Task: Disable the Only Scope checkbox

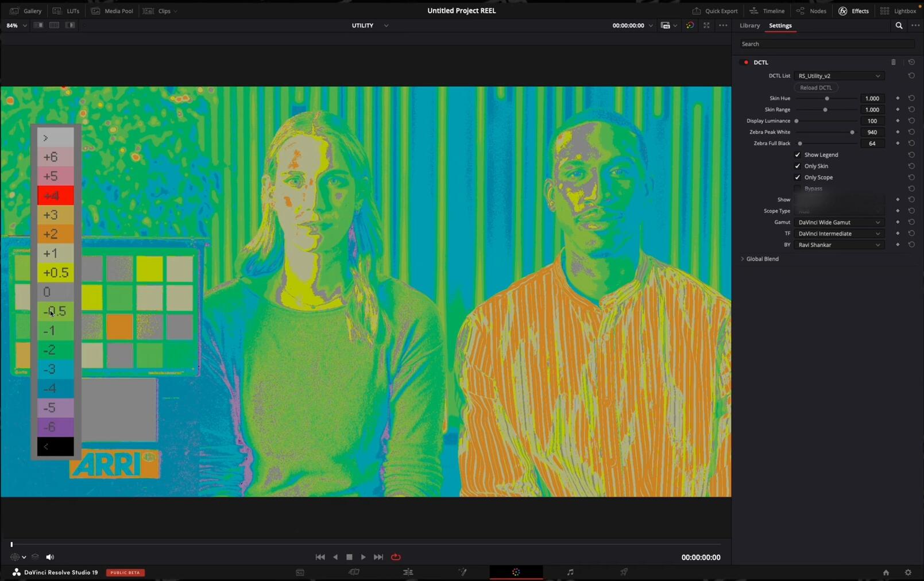Action: pyautogui.click(x=797, y=177)
